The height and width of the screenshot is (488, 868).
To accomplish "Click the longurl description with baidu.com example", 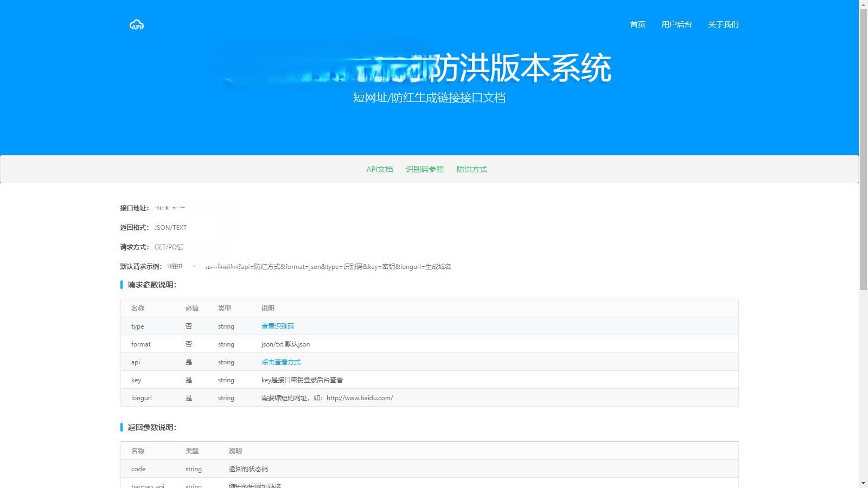I will (327, 398).
